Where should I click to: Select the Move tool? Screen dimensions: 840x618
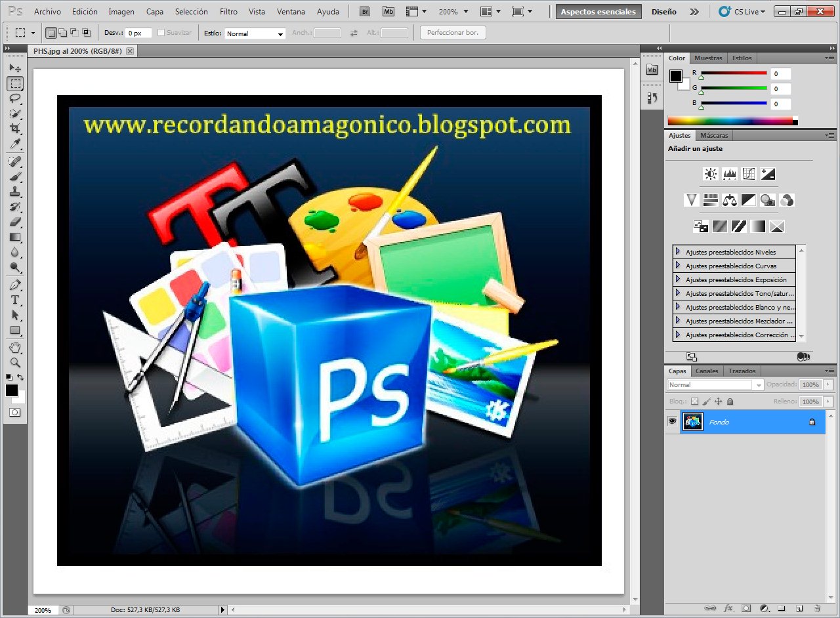(x=15, y=68)
